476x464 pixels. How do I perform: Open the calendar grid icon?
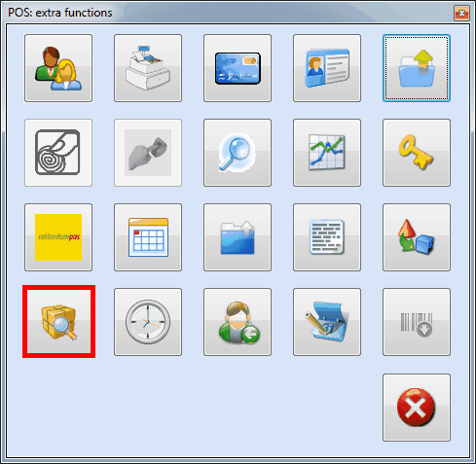click(x=148, y=237)
